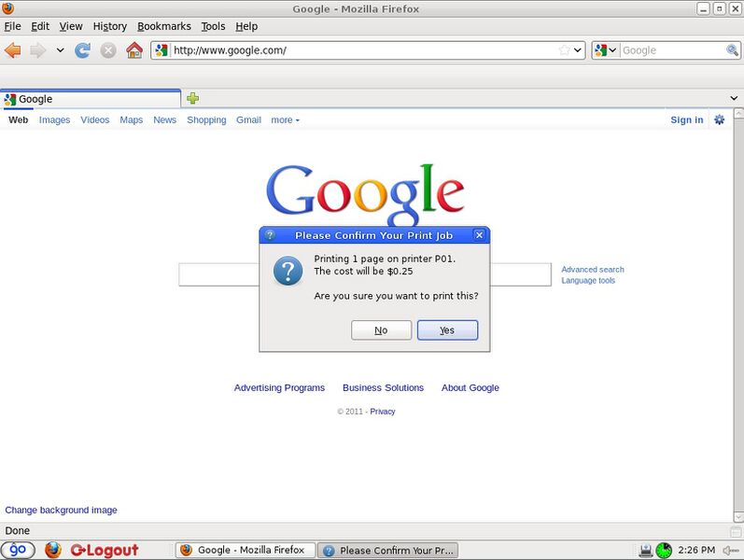
Task: Click the Done status bar text
Action: pyautogui.click(x=18, y=530)
